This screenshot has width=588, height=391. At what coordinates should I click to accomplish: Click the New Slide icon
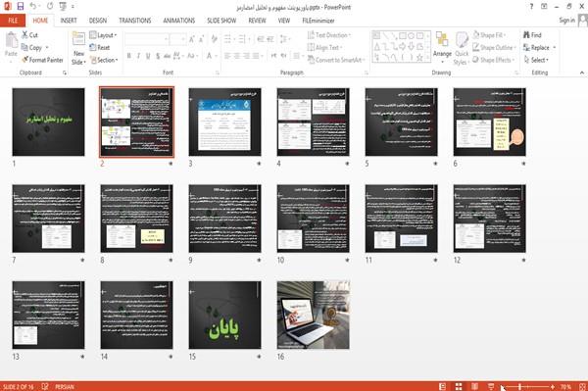pyautogui.click(x=78, y=39)
